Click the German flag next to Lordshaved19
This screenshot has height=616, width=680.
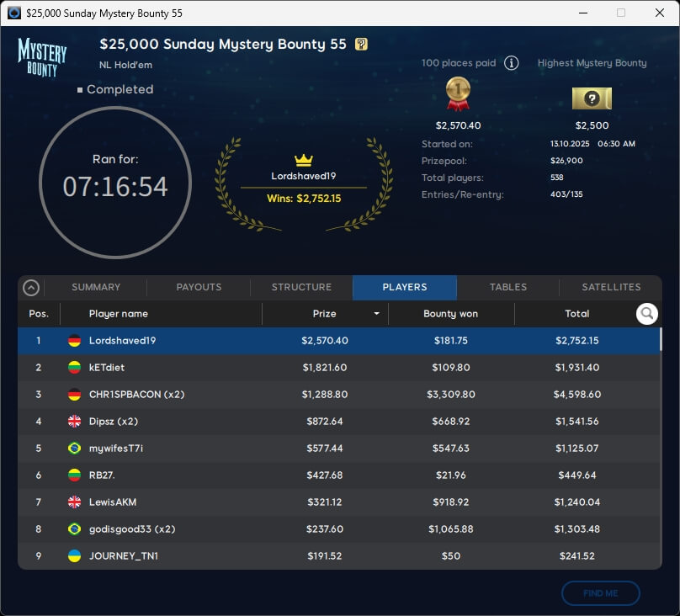click(x=74, y=341)
